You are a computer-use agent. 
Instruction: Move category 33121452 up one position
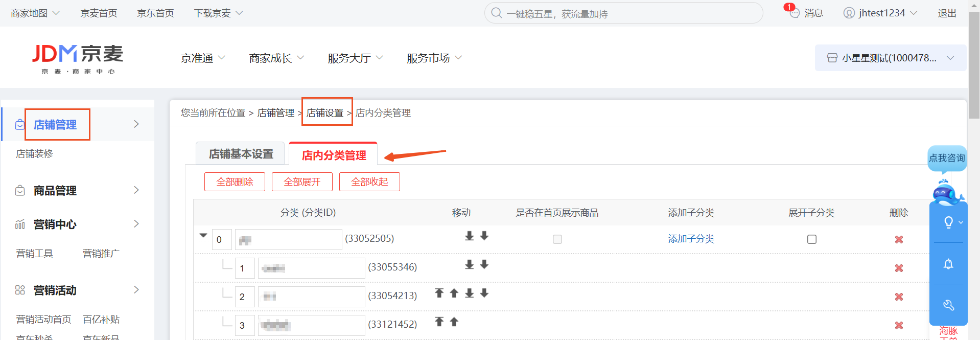coord(454,322)
